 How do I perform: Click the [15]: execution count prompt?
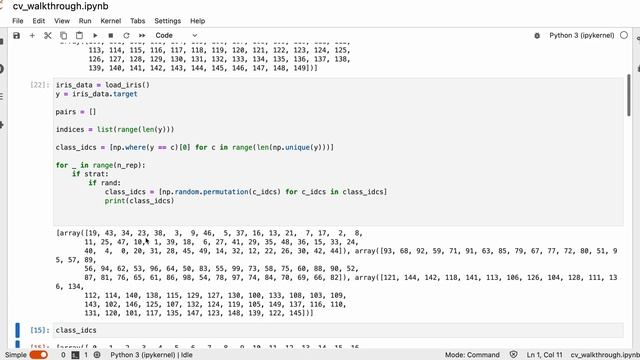tap(40, 330)
